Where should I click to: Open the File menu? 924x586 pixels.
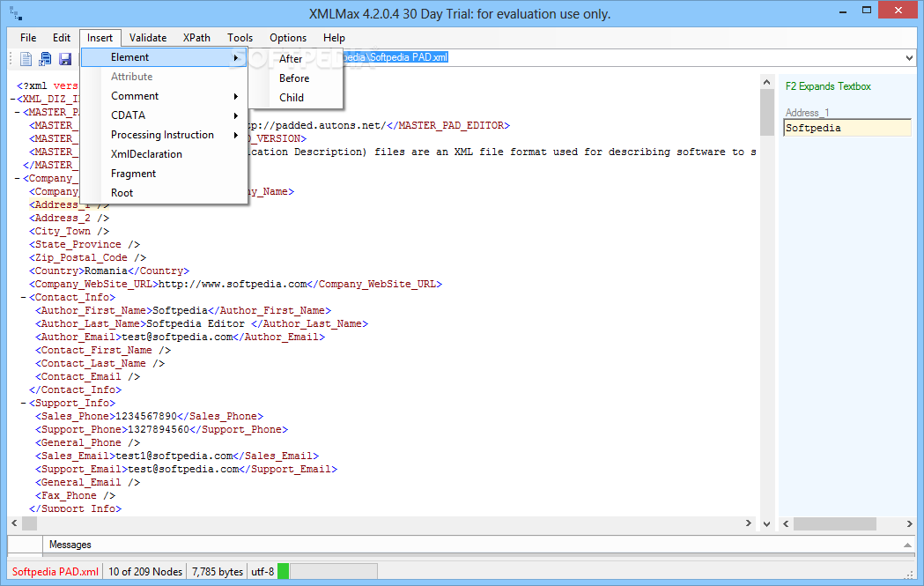coord(28,38)
